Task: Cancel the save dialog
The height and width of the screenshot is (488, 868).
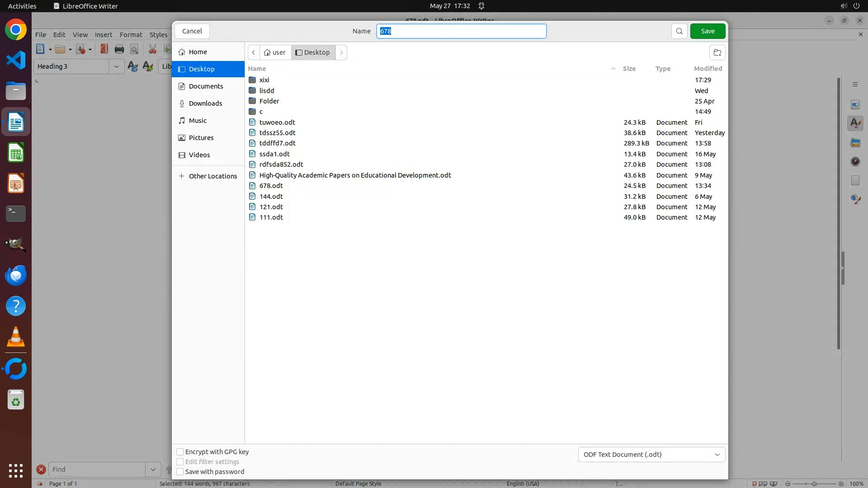Action: (x=192, y=31)
